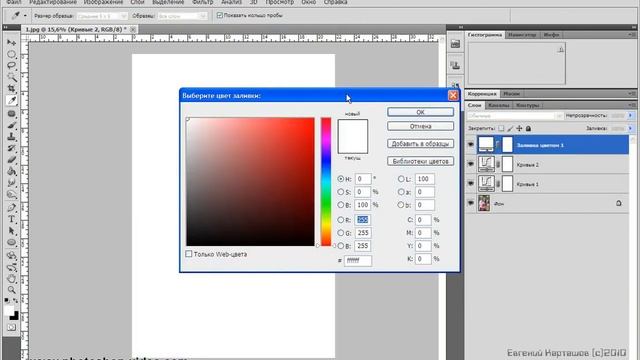The width and height of the screenshot is (640, 360).
Task: Click the lock transparent pixels icon
Action: click(x=501, y=128)
